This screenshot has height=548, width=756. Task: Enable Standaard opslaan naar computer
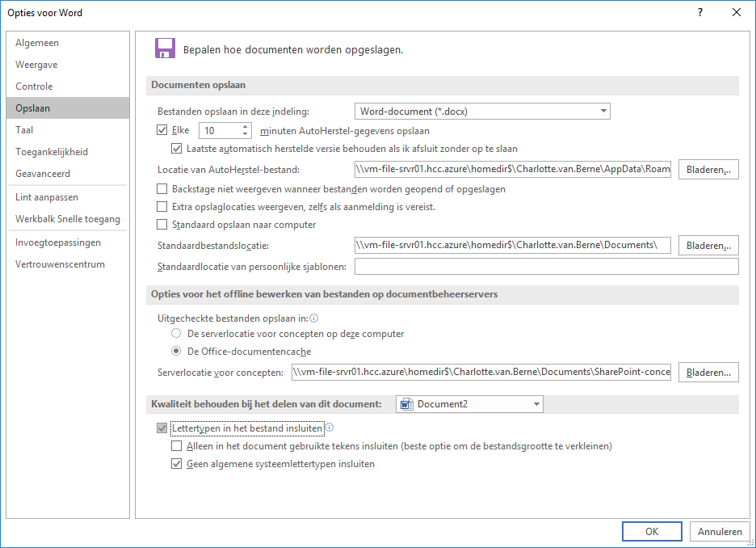pyautogui.click(x=162, y=225)
